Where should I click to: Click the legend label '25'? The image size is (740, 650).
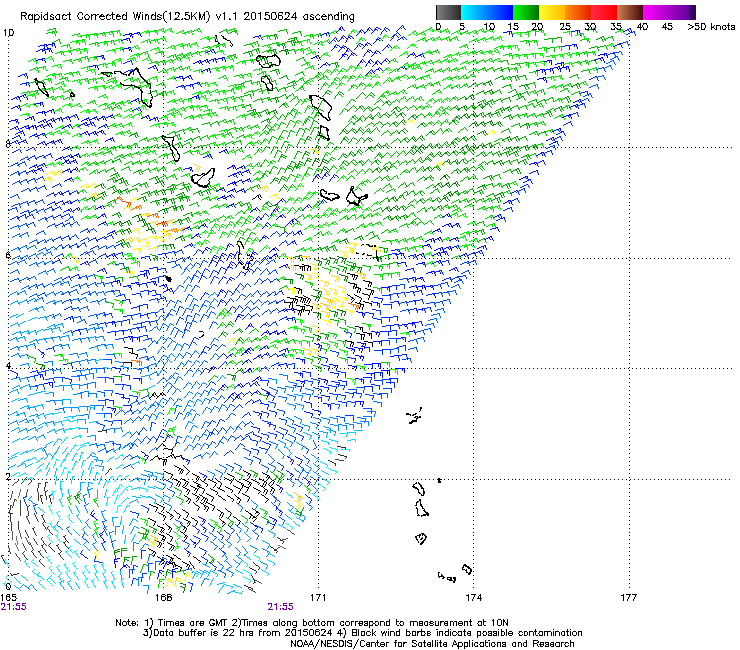[565, 26]
